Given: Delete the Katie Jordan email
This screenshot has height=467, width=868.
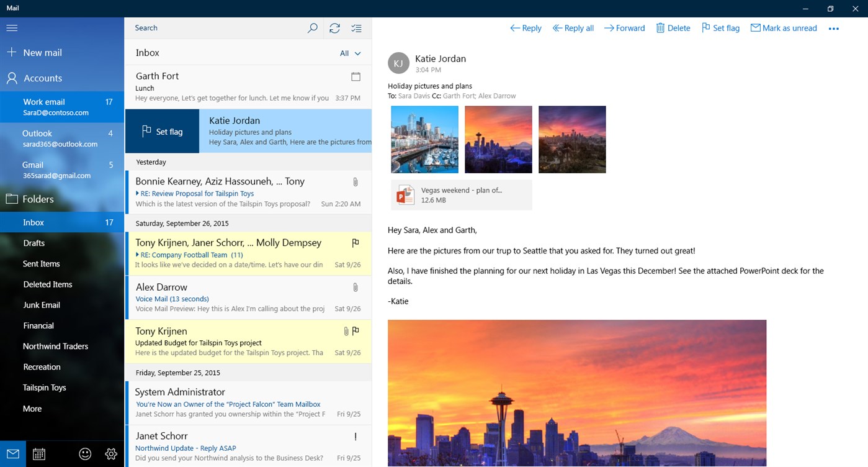Looking at the screenshot, I should pos(673,28).
